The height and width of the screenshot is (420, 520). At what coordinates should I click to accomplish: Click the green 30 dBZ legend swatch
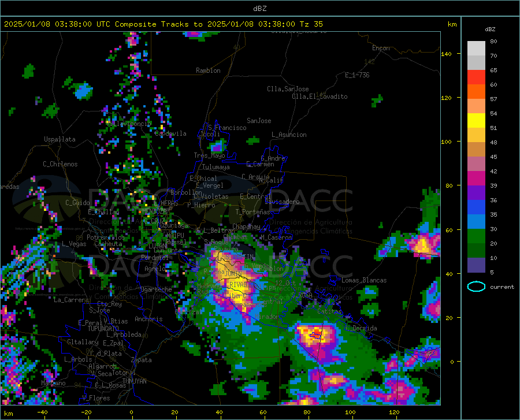coord(476,236)
